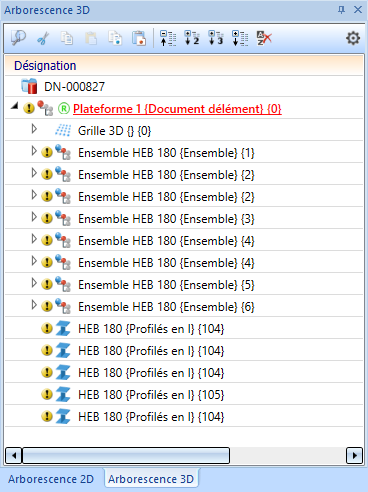Click the copy-with-blue-dot toolbar icon
Image resolution: width=368 pixels, height=492 pixels.
(x=115, y=38)
